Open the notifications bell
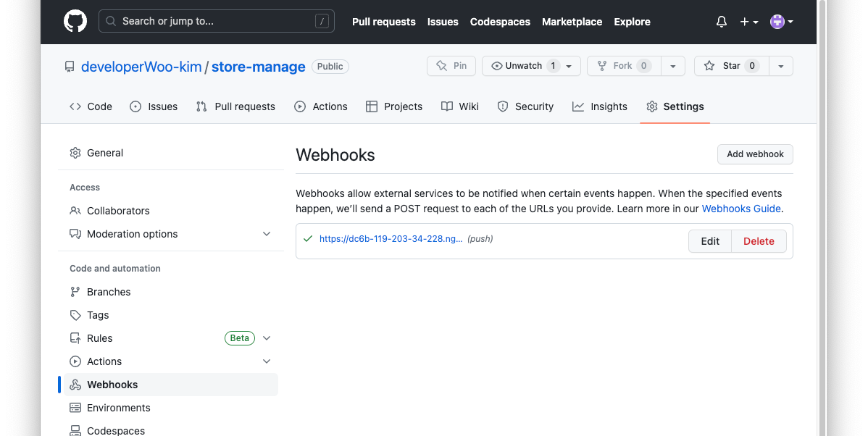The image size is (868, 436). pyautogui.click(x=722, y=22)
